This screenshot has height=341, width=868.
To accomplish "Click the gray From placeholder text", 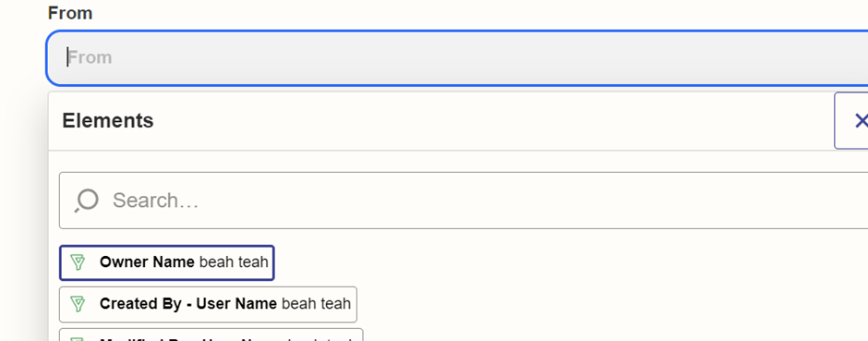I will [x=90, y=57].
